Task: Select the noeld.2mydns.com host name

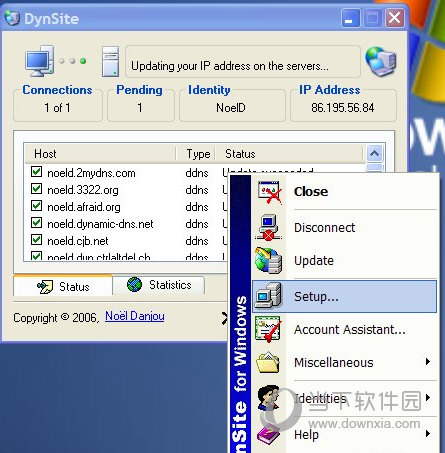Action: (x=91, y=173)
